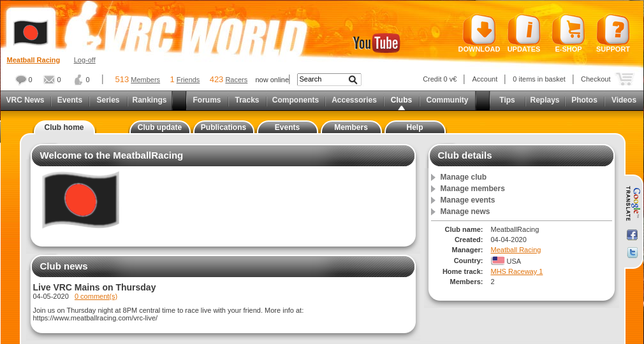Open the shopping cart icon beside Checkout

[x=625, y=79]
